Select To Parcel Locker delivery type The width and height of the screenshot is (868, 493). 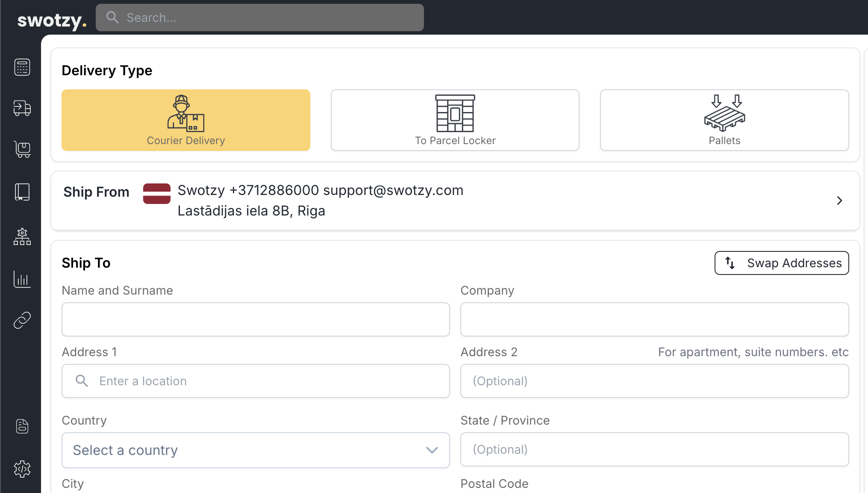(x=455, y=120)
